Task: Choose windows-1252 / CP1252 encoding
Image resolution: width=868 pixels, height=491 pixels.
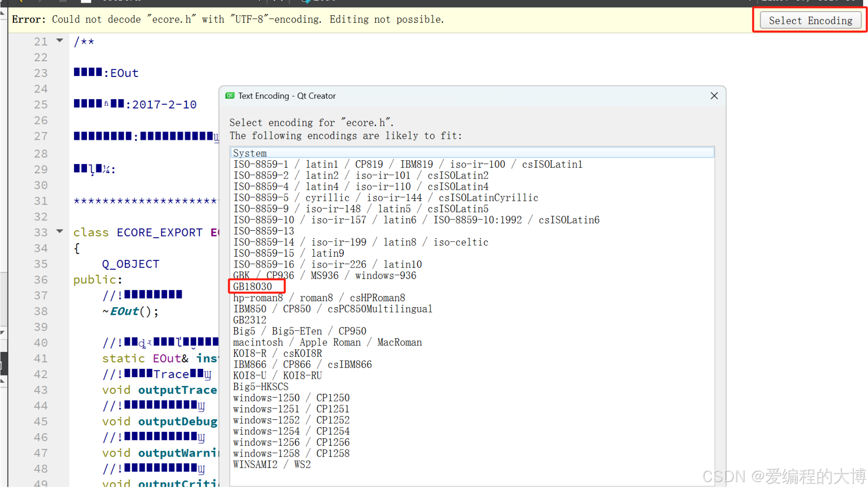Action: [x=291, y=420]
